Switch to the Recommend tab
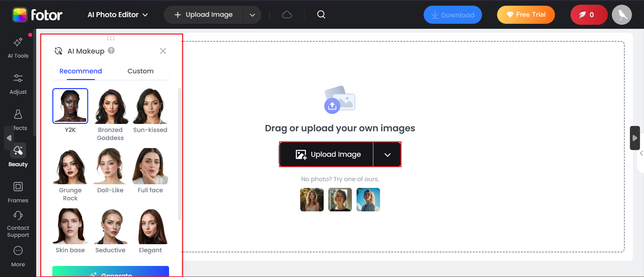Image resolution: width=644 pixels, height=277 pixels. tap(80, 71)
